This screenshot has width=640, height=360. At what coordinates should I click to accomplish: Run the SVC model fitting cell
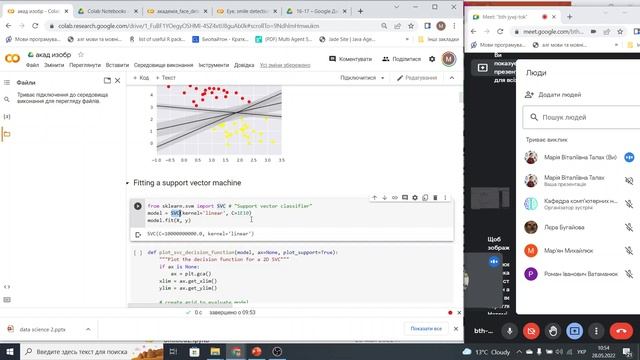(138, 206)
